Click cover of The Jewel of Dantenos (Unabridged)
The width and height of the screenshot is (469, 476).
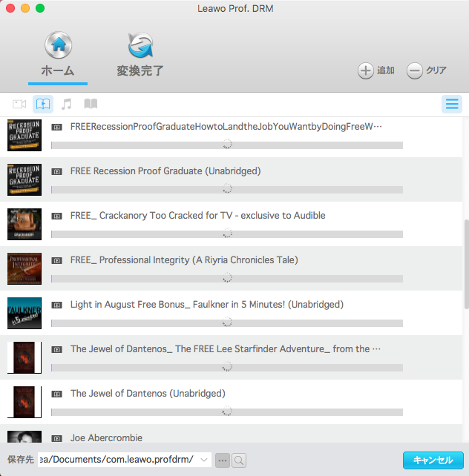[24, 403]
